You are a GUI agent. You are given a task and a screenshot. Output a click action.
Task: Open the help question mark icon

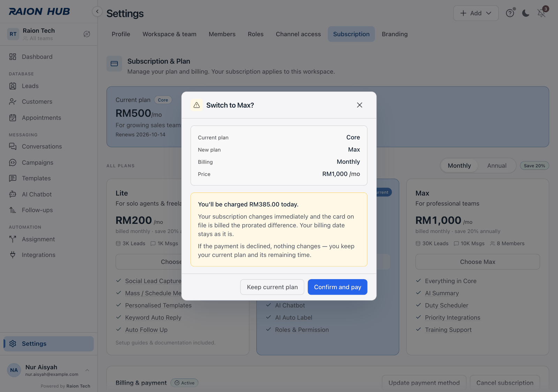pyautogui.click(x=510, y=13)
